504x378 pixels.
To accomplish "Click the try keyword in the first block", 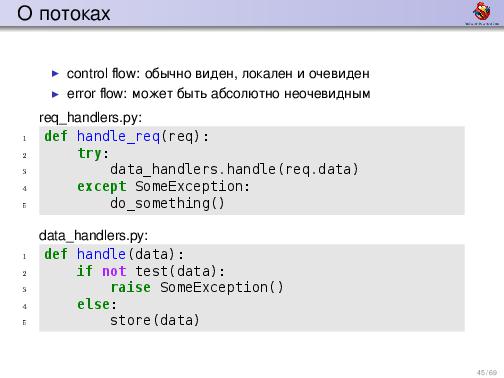I will [90, 154].
